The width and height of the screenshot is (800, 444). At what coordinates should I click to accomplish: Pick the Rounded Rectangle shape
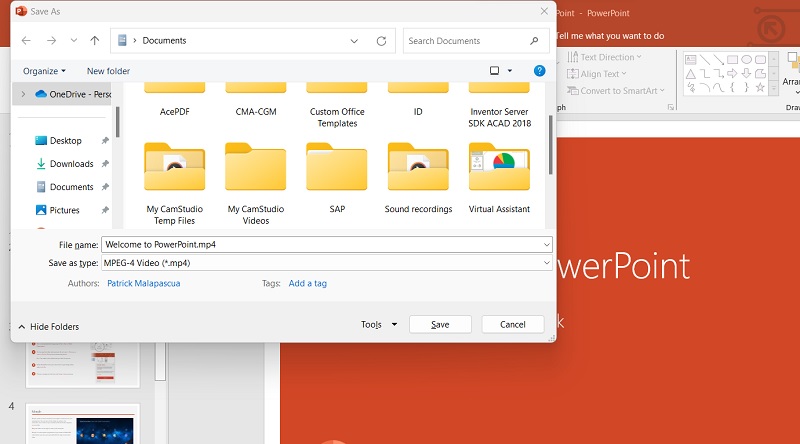pos(760,60)
